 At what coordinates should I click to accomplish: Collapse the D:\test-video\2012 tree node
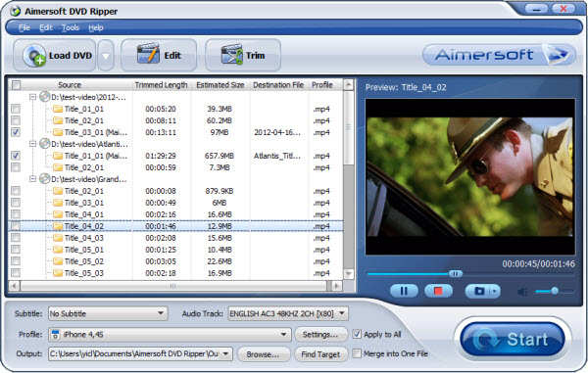click(x=33, y=97)
